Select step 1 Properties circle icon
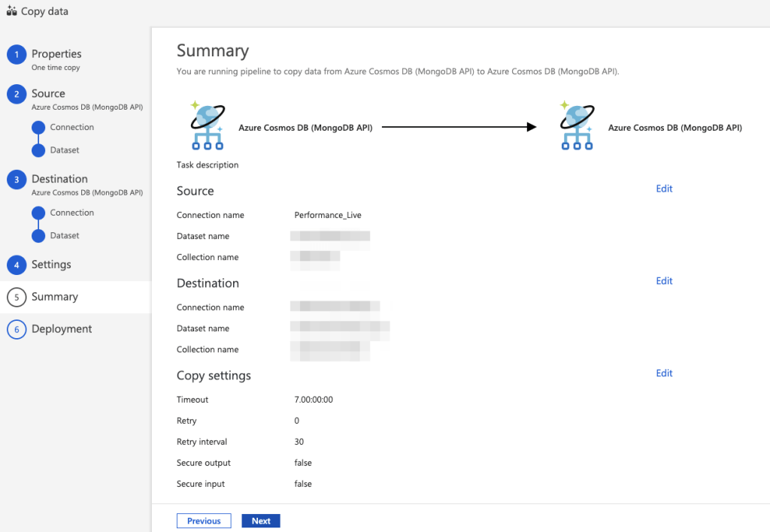Screen dimensions: 770x532 tap(17, 55)
